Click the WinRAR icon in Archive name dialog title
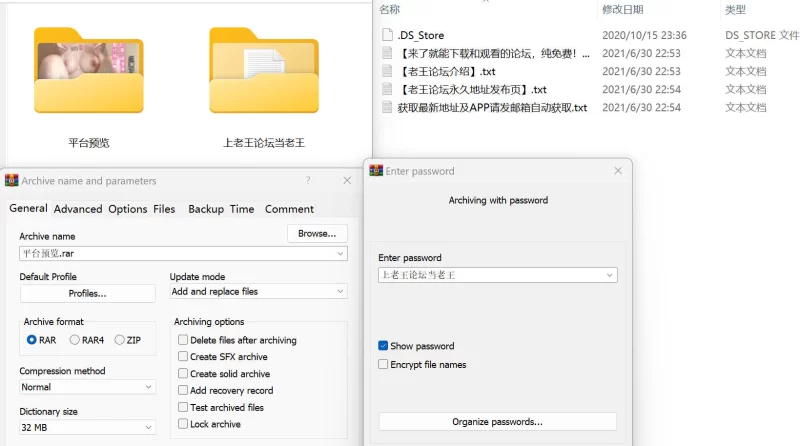 click(x=11, y=181)
